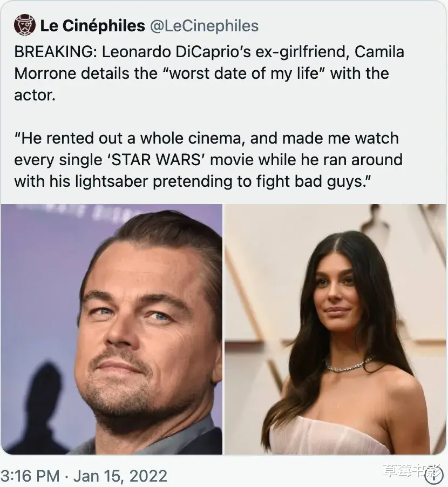Open the man's photo on the left
Screen dimensions: 448x487
(112, 329)
